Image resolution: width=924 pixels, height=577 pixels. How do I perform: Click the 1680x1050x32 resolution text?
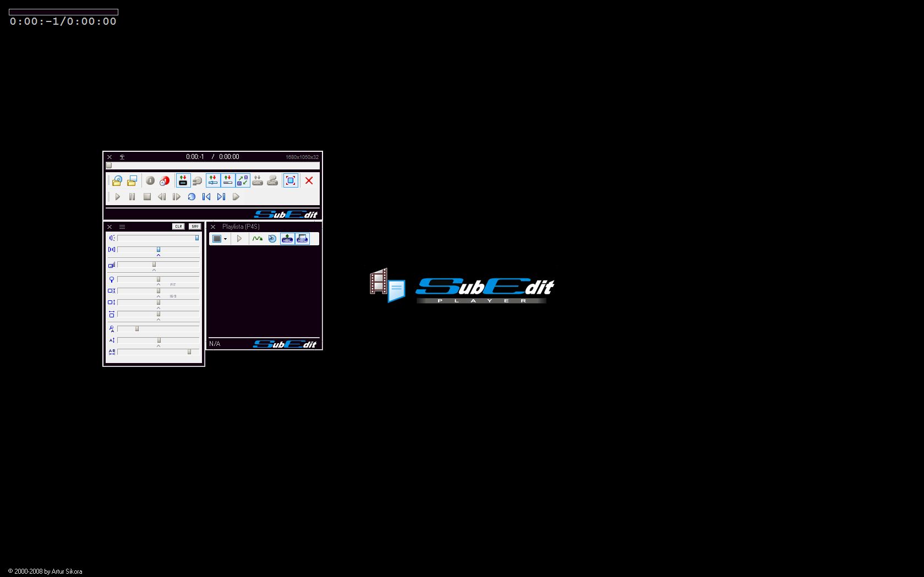302,157
